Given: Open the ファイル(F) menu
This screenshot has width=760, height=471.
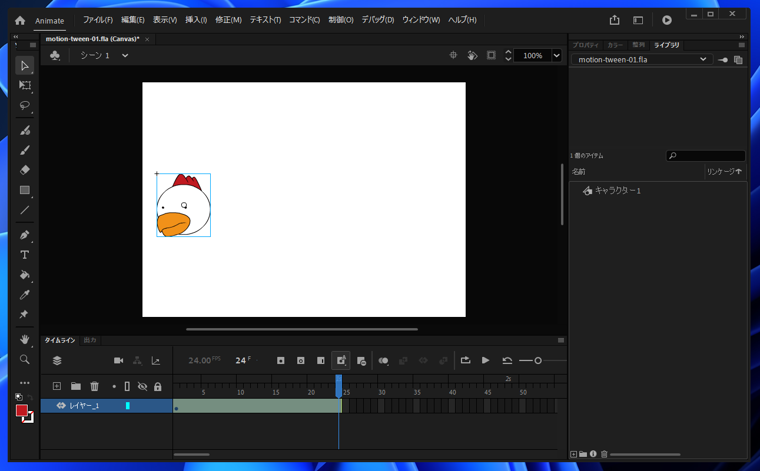Looking at the screenshot, I should coord(97,20).
